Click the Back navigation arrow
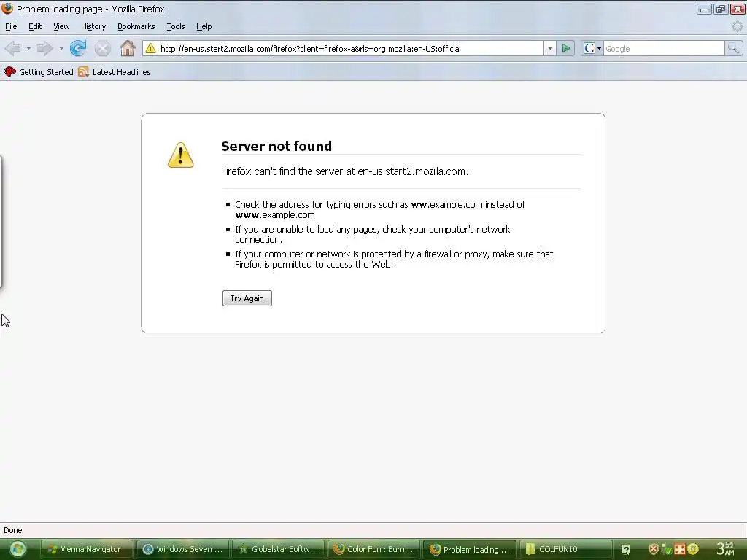The width and height of the screenshot is (747, 560). (13, 48)
